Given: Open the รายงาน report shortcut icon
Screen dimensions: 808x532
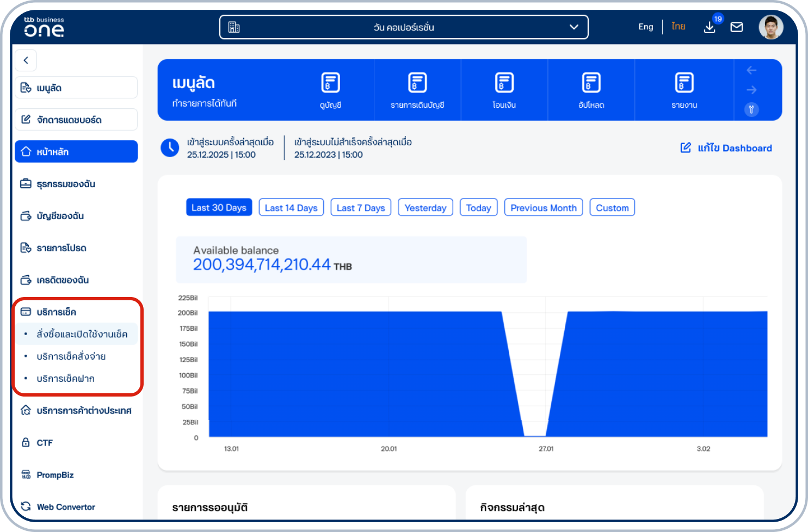Looking at the screenshot, I should point(684,83).
